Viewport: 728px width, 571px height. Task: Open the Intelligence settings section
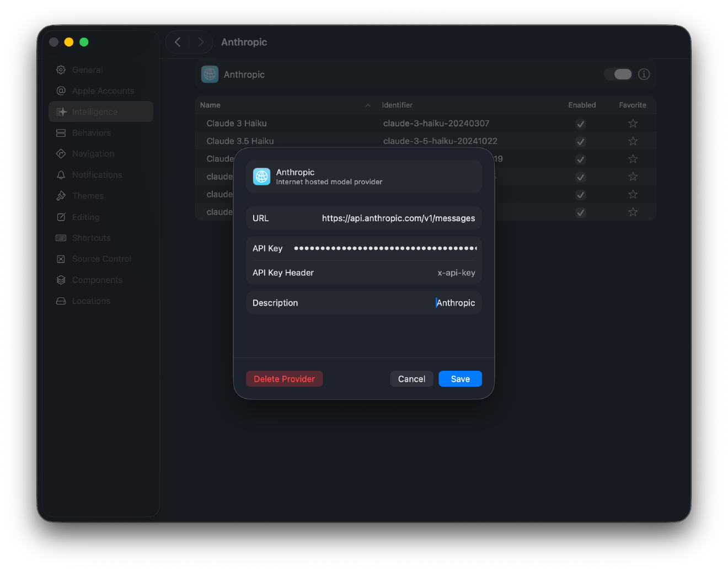click(95, 111)
